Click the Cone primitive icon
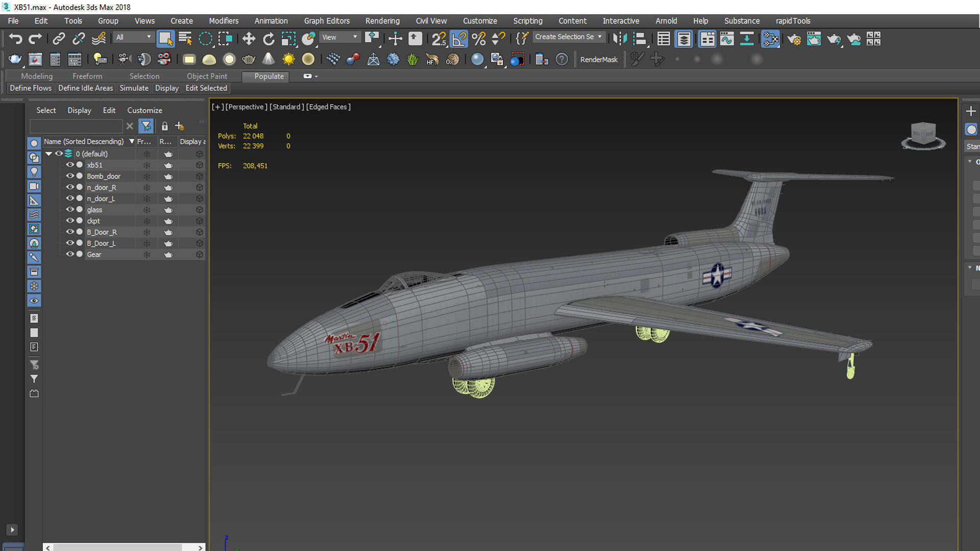The height and width of the screenshot is (551, 980). 268,59
